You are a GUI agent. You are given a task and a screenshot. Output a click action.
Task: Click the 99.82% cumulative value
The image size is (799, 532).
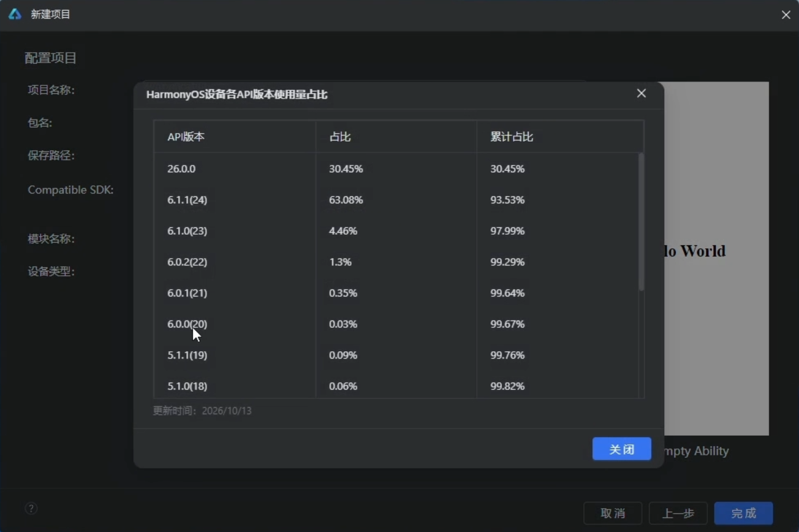pos(507,386)
